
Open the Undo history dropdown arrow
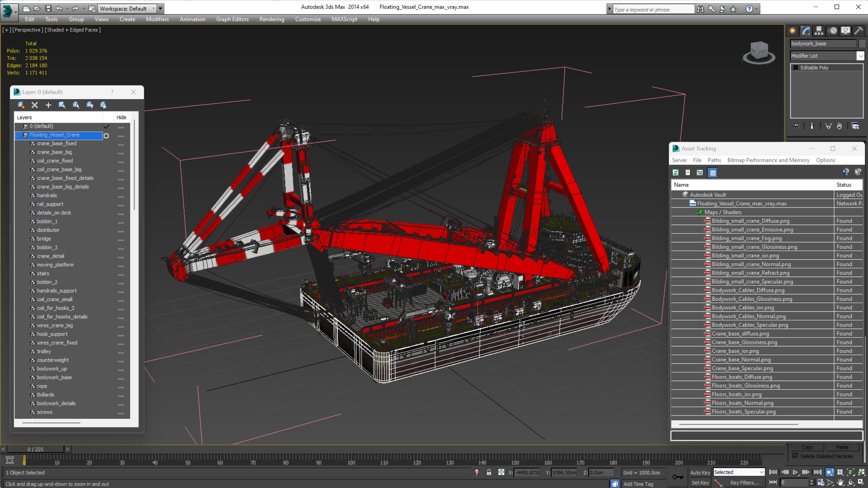coord(67,9)
